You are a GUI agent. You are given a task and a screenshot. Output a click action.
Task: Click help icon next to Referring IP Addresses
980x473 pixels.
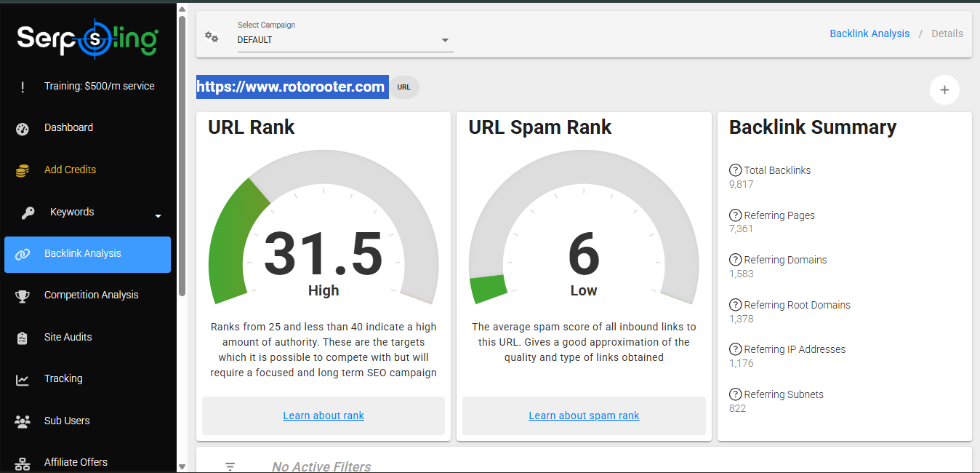[x=735, y=349]
